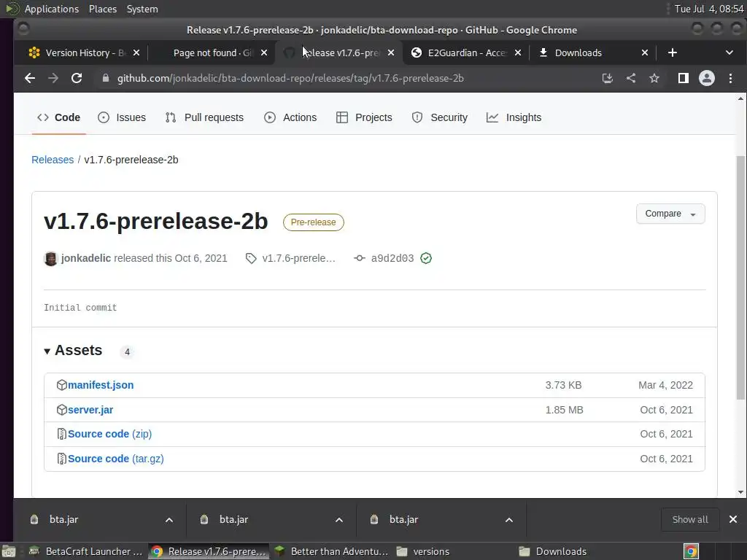This screenshot has height=560, width=747.
Task: Open the Pull requests tab
Action: pos(204,117)
